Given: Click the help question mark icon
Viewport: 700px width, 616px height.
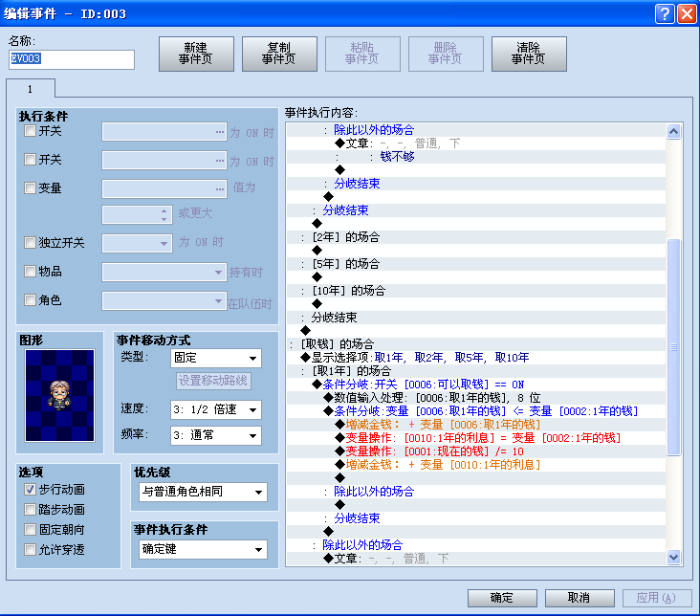Looking at the screenshot, I should [665, 13].
